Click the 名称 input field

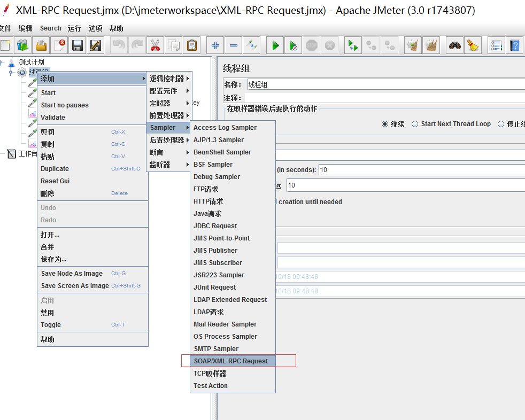click(x=386, y=84)
